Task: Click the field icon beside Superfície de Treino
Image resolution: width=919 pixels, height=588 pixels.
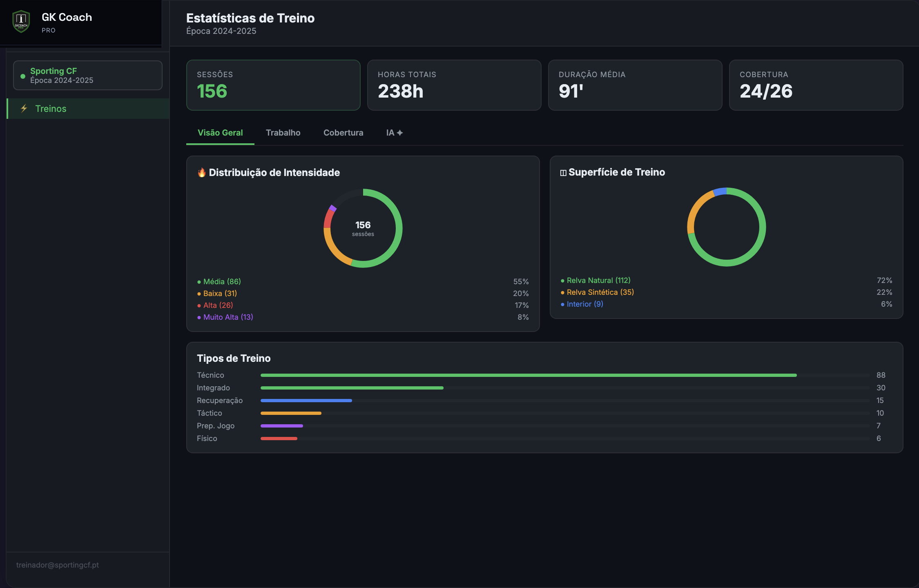Action: tap(563, 173)
